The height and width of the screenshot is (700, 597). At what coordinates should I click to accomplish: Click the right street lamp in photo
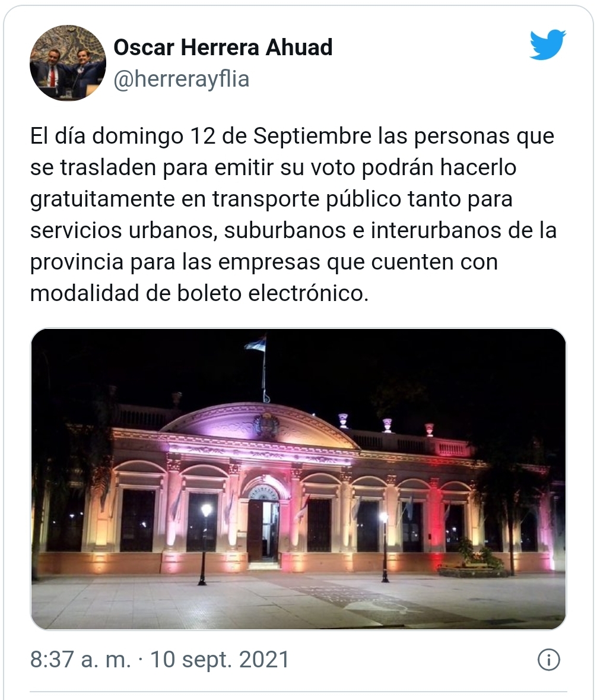click(x=385, y=547)
